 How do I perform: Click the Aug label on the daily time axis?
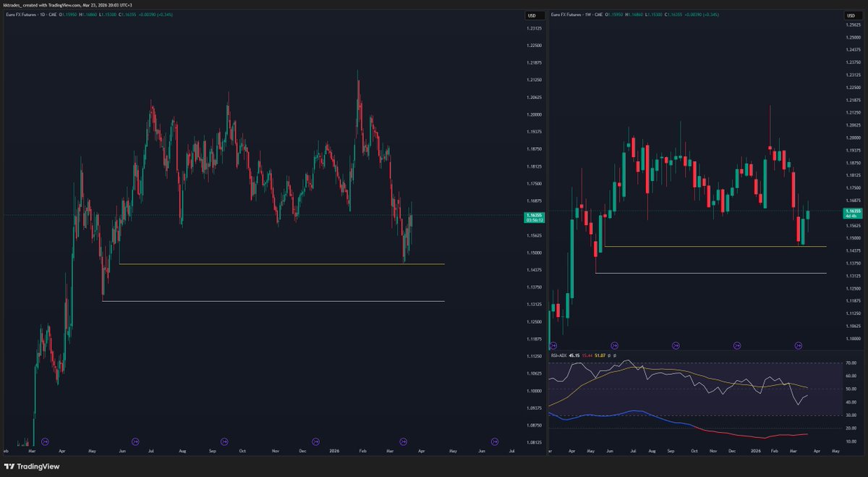[182, 451]
